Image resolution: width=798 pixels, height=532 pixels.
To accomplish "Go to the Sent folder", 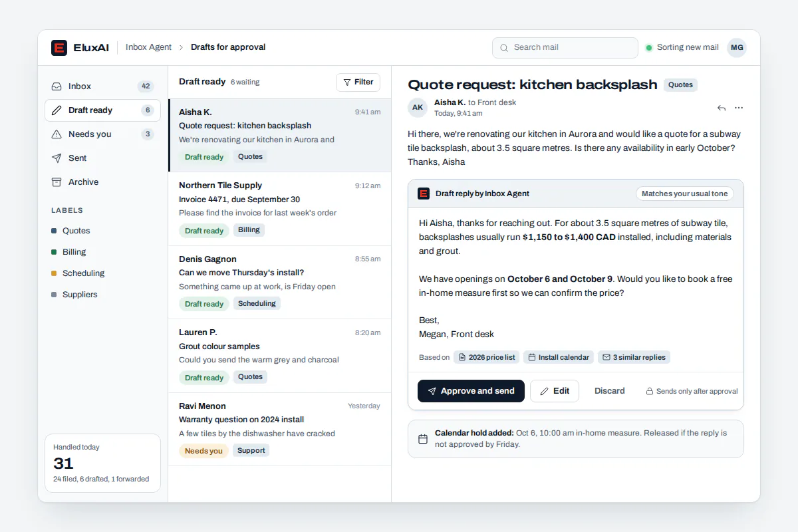I will click(102, 158).
